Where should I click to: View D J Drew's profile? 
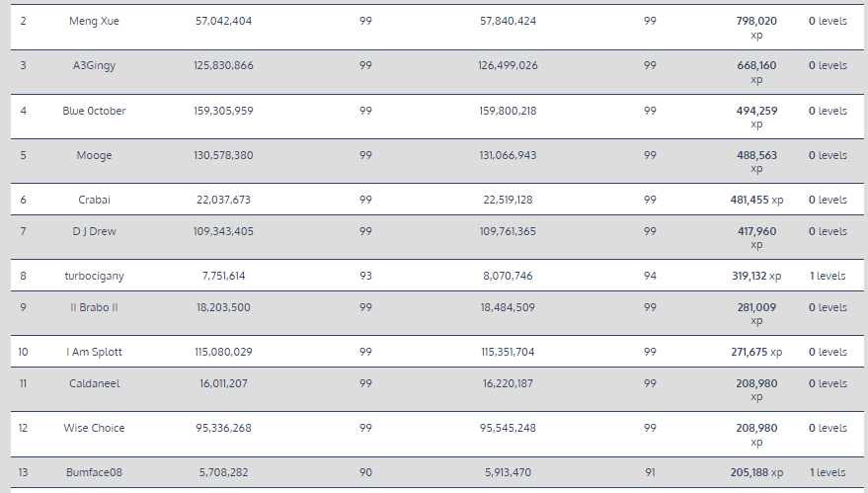point(94,231)
